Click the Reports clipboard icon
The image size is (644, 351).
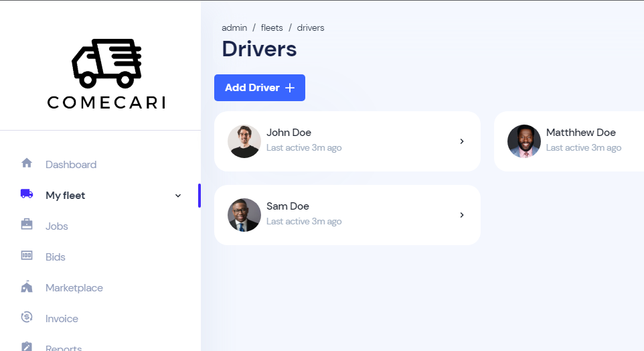(x=27, y=346)
